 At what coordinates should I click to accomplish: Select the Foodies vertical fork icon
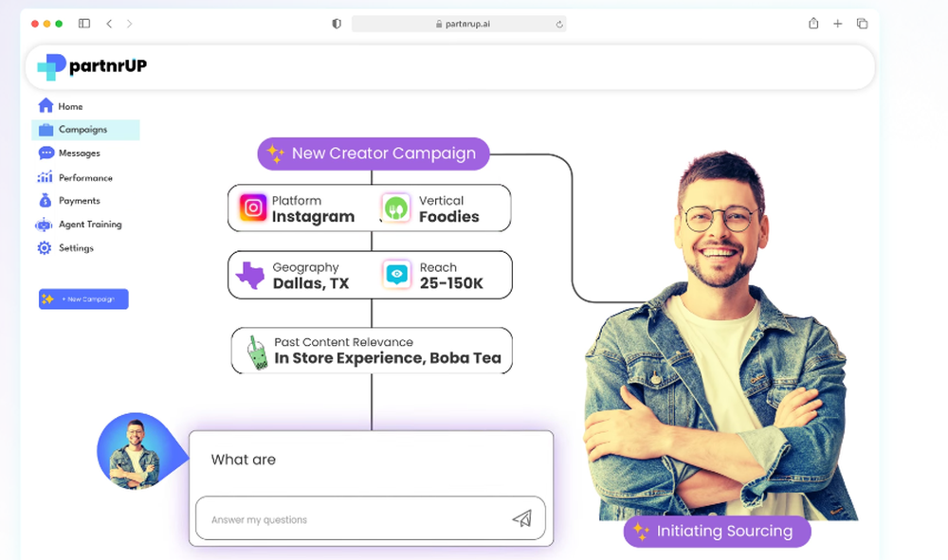(396, 208)
